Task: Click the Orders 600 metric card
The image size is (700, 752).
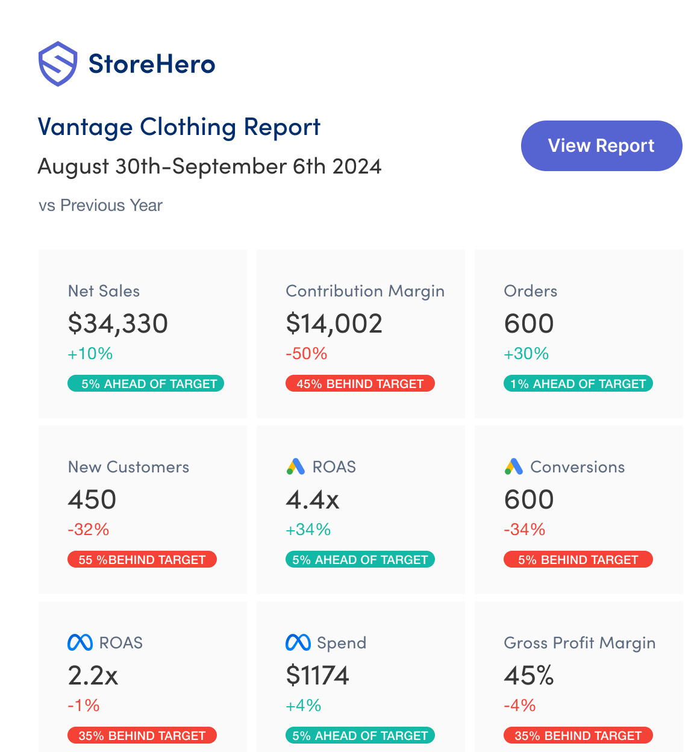Action: click(x=578, y=333)
